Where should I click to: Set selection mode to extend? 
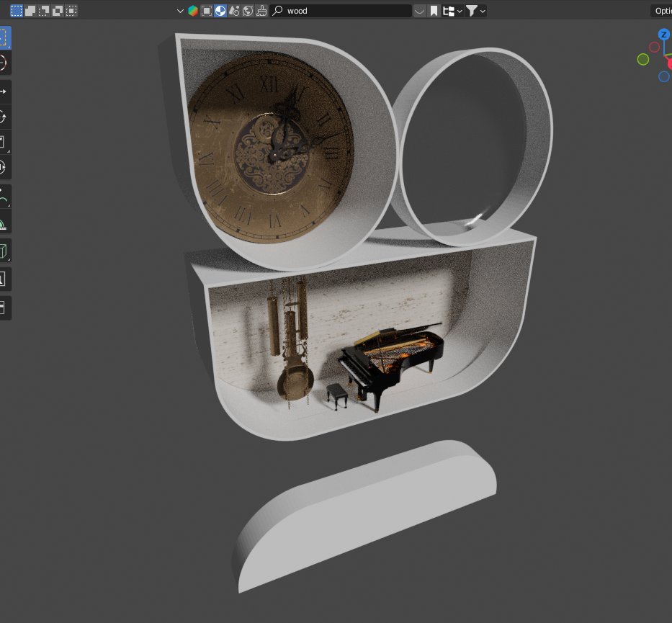point(30,11)
